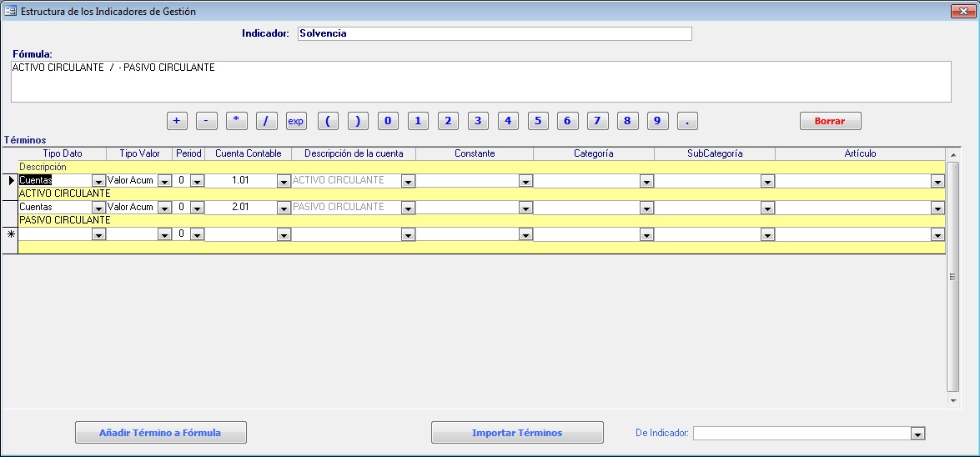Click the exp exponent button
The width and height of the screenshot is (980, 457).
[x=296, y=121]
